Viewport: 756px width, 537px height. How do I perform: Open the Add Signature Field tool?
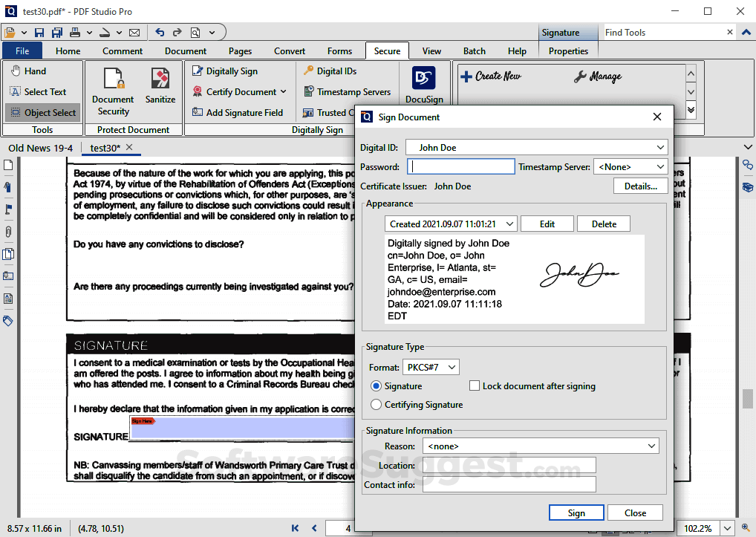pos(239,112)
